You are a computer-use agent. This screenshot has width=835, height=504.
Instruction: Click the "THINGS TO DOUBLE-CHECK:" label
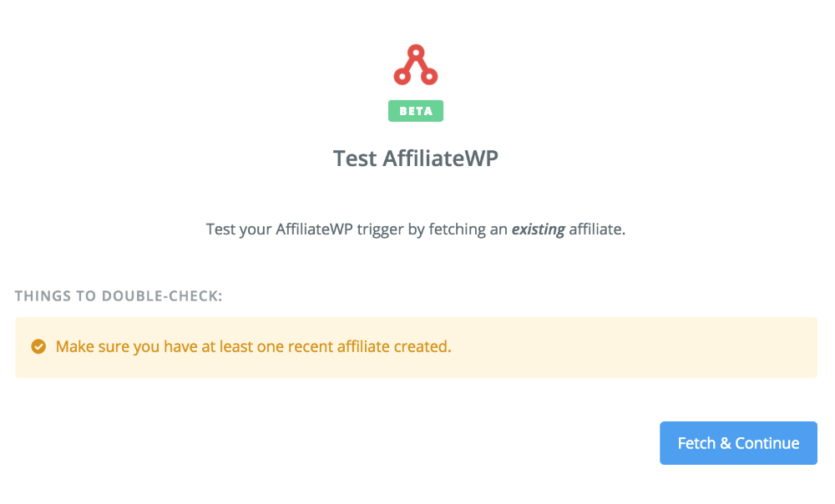pyautogui.click(x=119, y=296)
